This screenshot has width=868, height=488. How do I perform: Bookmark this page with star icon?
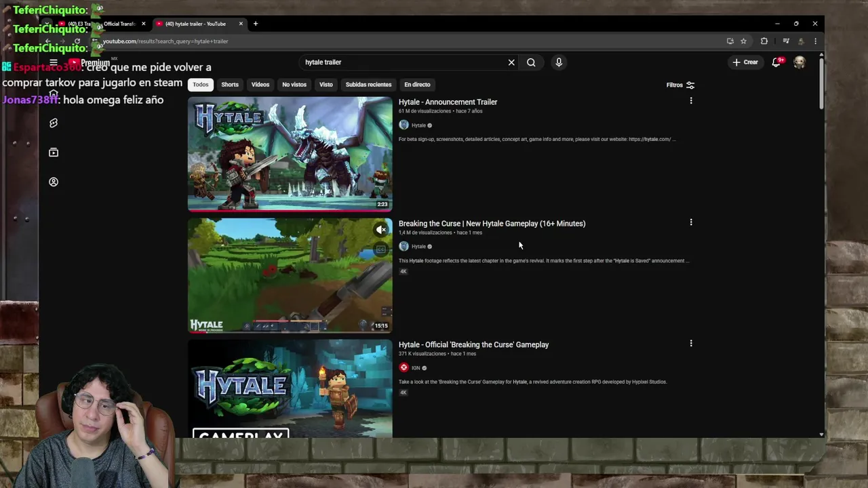743,41
